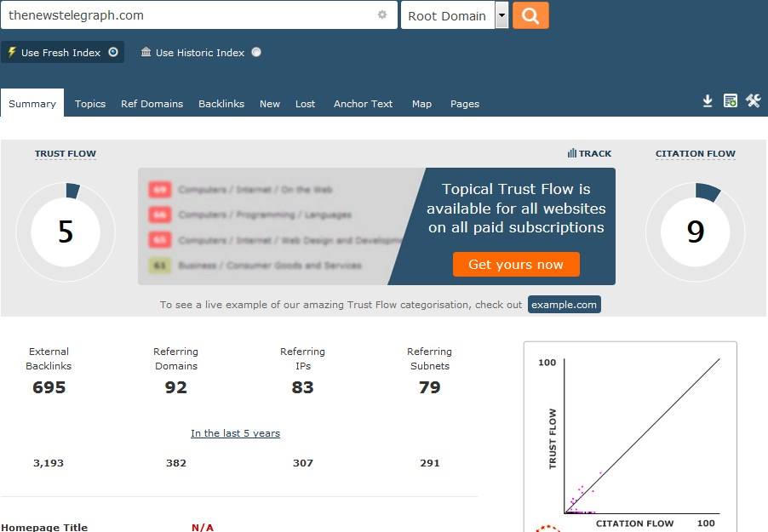Select the Use Historic Index radio button

(x=256, y=52)
